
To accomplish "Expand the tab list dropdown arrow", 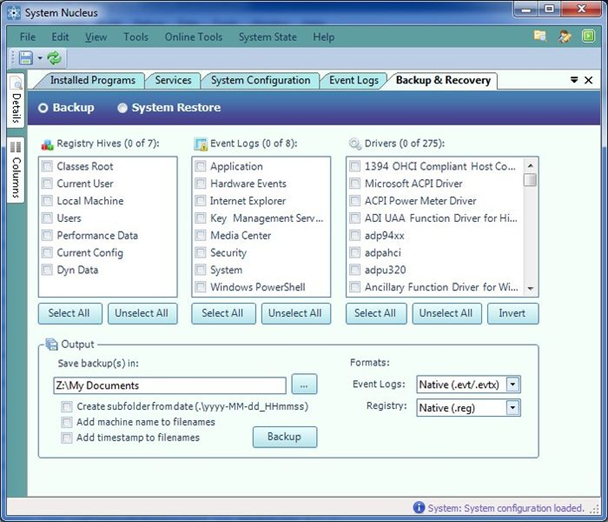I will pyautogui.click(x=574, y=80).
